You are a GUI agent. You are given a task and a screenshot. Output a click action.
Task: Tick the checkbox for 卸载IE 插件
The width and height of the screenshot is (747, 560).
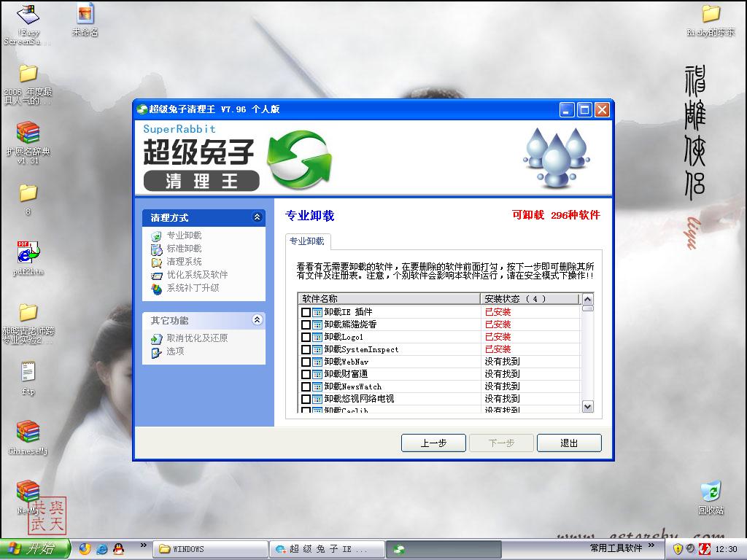[x=306, y=312]
